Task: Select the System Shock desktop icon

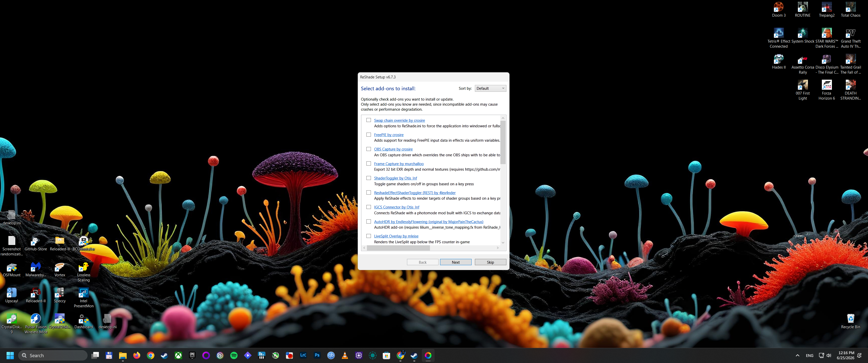Action: pyautogui.click(x=803, y=36)
